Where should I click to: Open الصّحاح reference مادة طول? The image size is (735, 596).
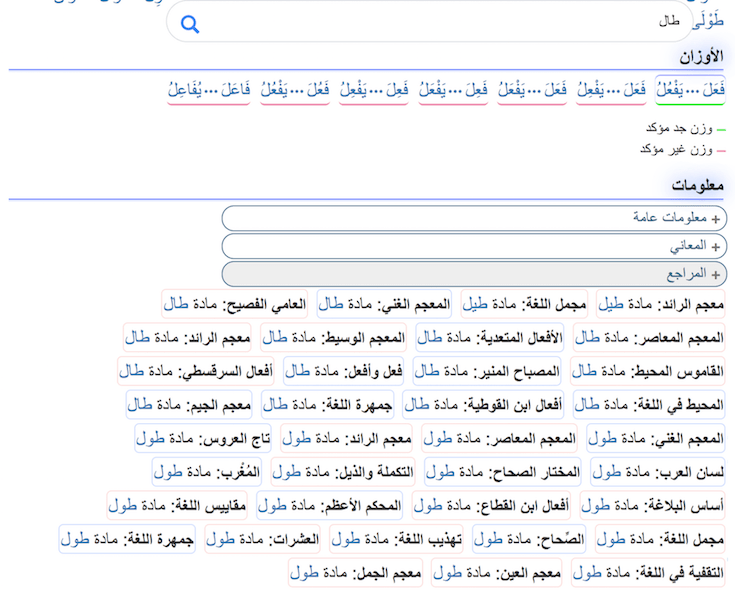click(529, 539)
